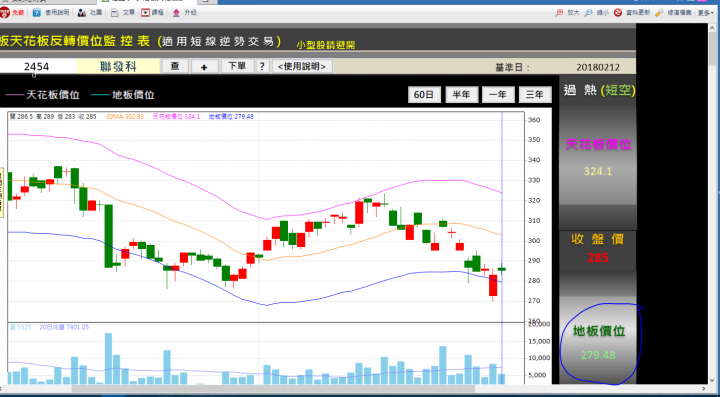Click the tallest blue volume bar
The image size is (720, 397).
108,358
